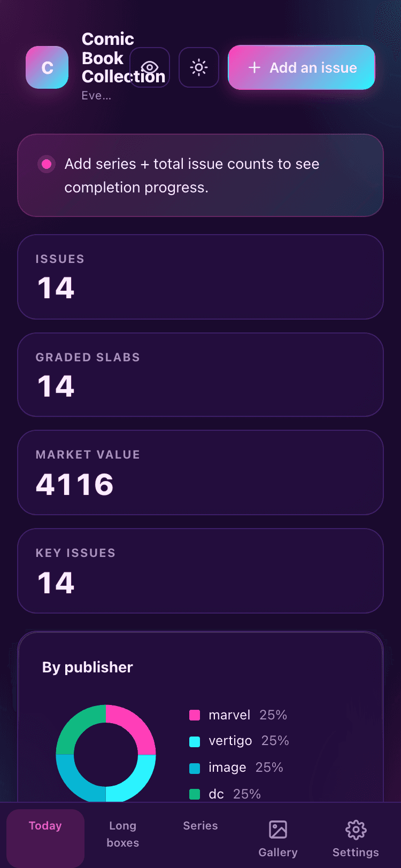The height and width of the screenshot is (868, 401).
Task: Toggle the sun light theme icon
Action: pos(199,67)
